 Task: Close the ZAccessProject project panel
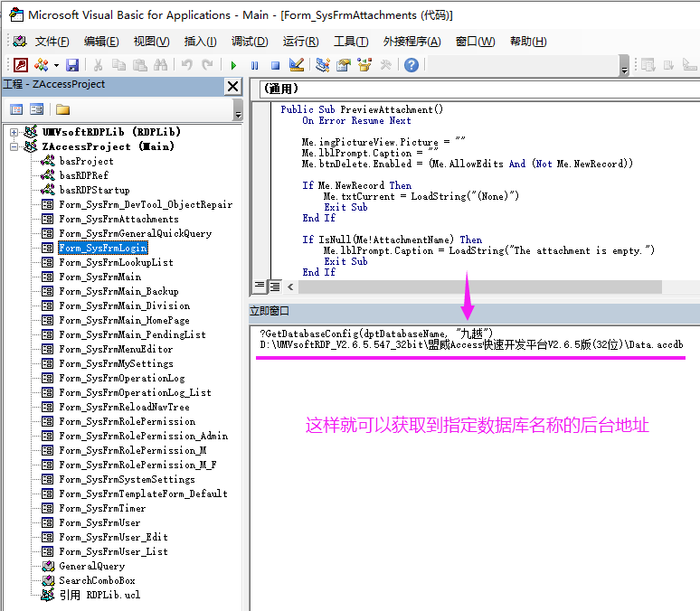click(x=233, y=86)
